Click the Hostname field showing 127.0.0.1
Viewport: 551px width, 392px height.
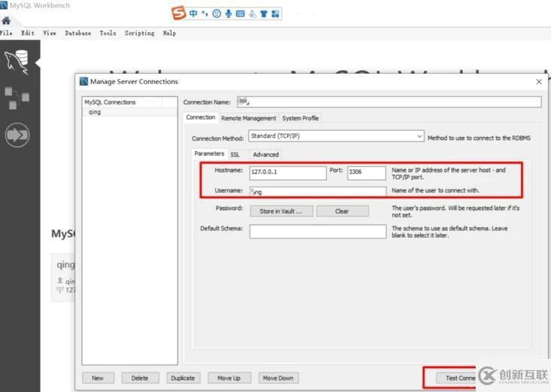[x=288, y=173]
